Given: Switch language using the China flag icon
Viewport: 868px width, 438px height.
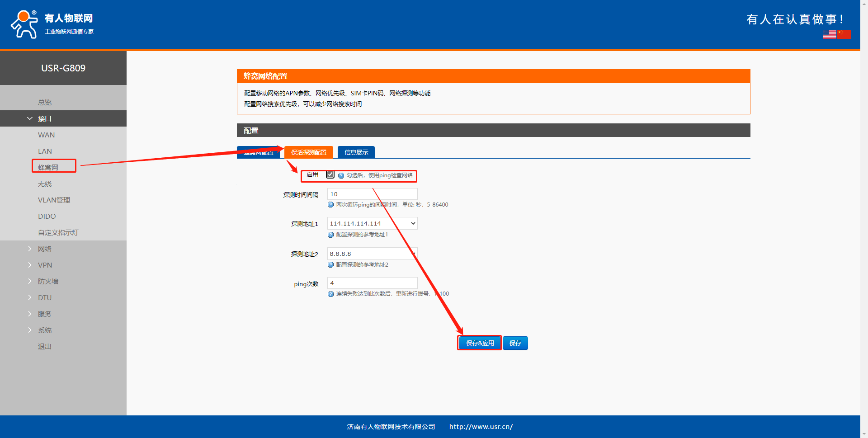Looking at the screenshot, I should click(x=844, y=34).
